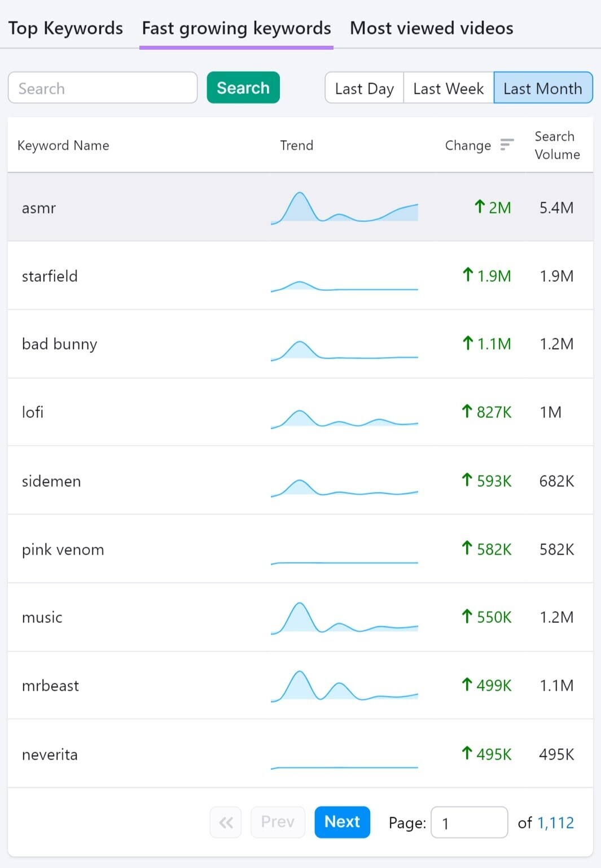The image size is (601, 868).
Task: Open the Most viewed videos tab
Action: click(x=431, y=28)
